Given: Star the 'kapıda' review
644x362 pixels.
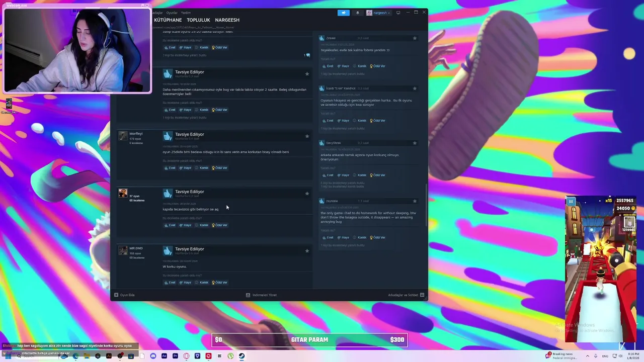Looking at the screenshot, I should tap(307, 194).
